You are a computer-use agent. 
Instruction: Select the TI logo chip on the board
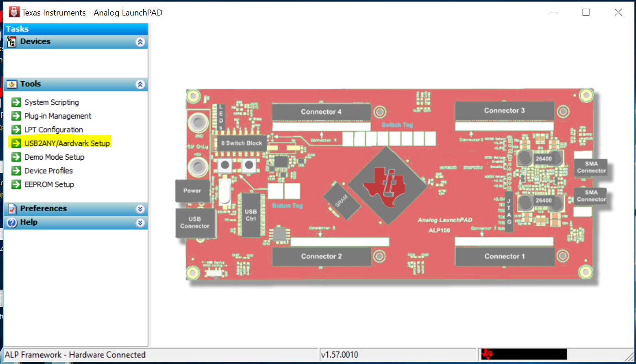388,185
